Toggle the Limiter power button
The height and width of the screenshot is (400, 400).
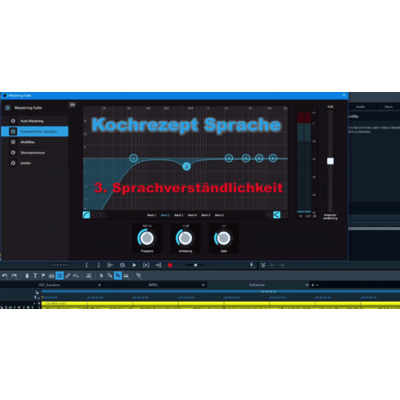click(13, 163)
